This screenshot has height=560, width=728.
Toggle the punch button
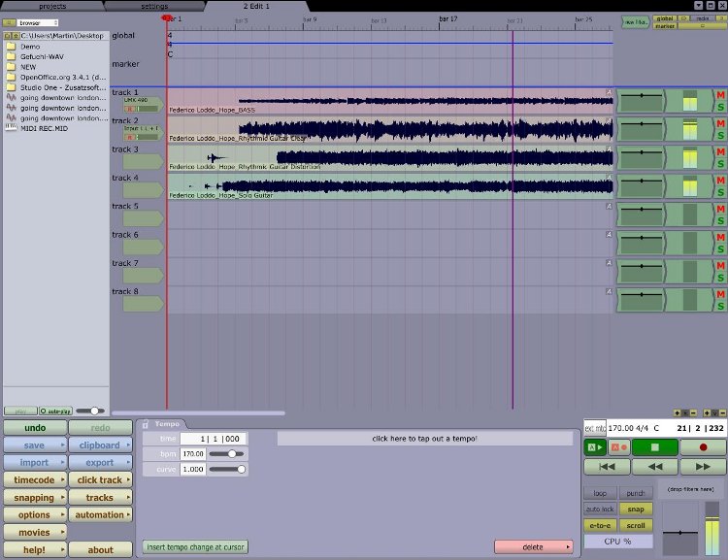coord(636,493)
